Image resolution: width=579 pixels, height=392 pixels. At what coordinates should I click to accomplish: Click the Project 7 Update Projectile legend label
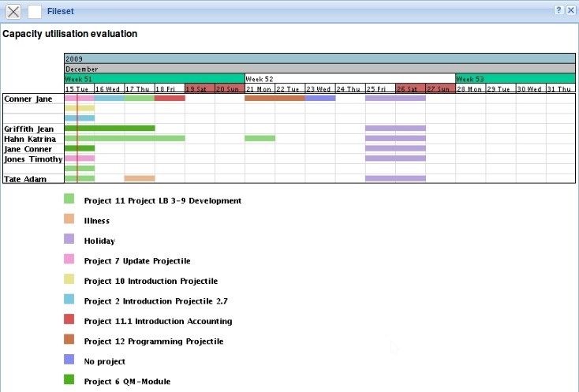click(137, 261)
